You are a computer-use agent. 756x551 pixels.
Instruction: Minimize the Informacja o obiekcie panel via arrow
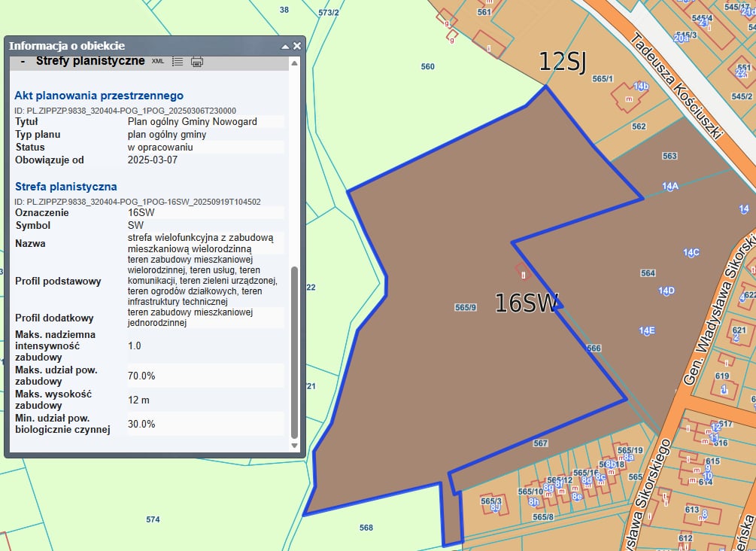pos(285,47)
